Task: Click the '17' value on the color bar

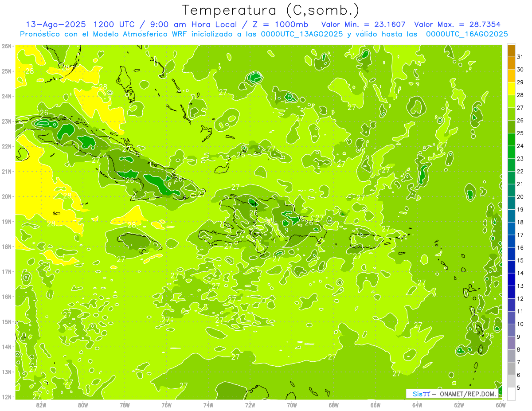Action: 520,235
